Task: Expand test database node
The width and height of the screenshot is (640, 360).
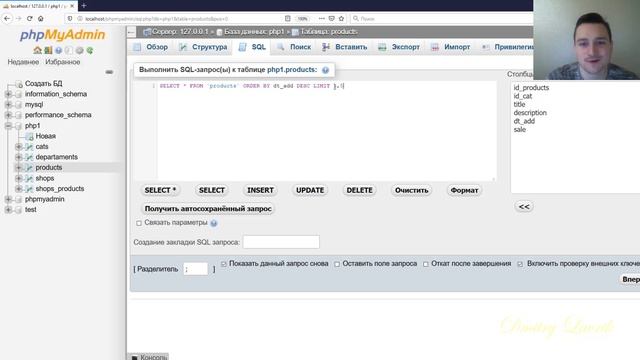Action: [x=8, y=210]
